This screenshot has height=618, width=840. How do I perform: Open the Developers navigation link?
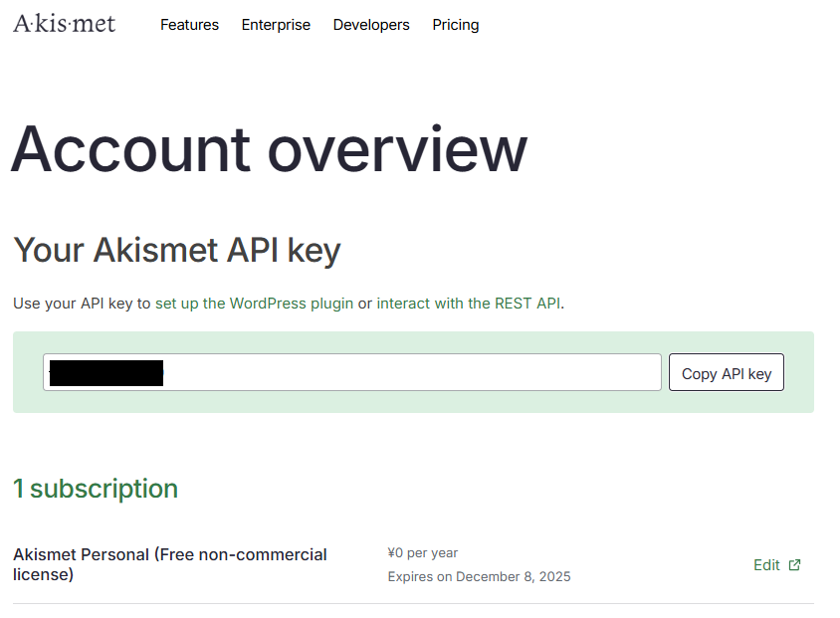(x=371, y=25)
